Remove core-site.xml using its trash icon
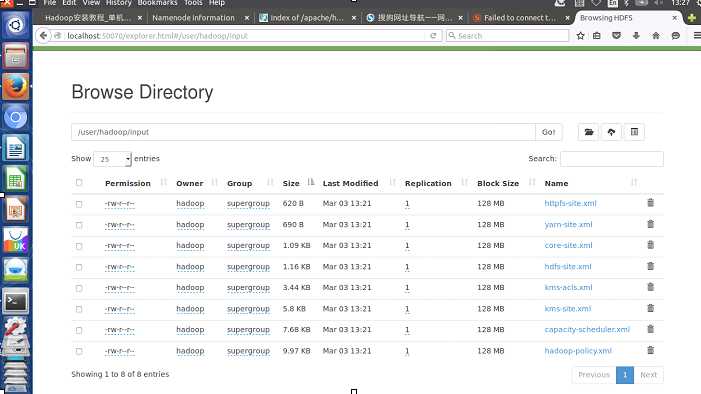The width and height of the screenshot is (701, 394). pyautogui.click(x=650, y=245)
